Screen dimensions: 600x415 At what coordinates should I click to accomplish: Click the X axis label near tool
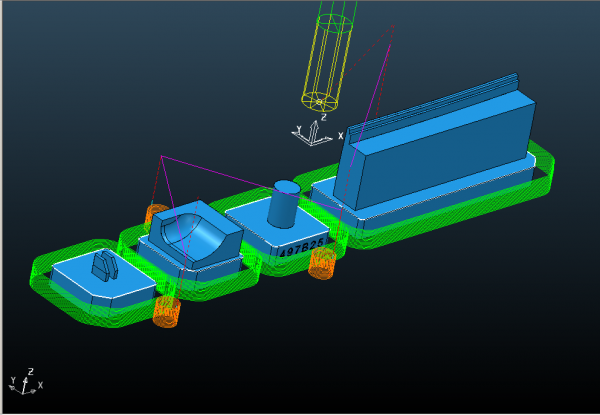point(340,135)
